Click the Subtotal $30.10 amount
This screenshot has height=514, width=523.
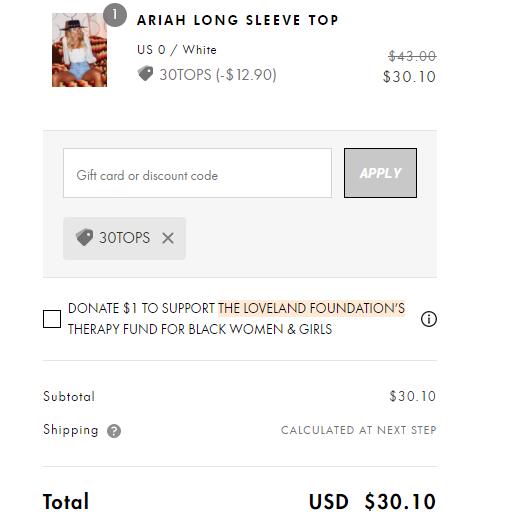click(413, 396)
